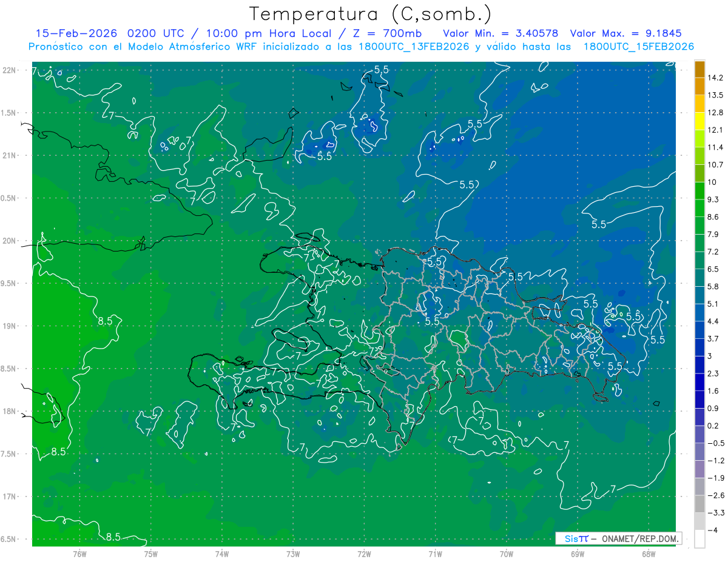Viewport: 728px width, 562px height.
Task: Click the '13.5' colorbar value
Action: [716, 95]
